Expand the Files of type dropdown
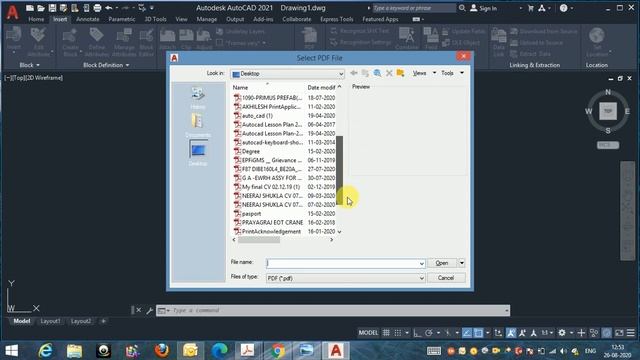Screen dimensions: 640x360 tap(421, 278)
